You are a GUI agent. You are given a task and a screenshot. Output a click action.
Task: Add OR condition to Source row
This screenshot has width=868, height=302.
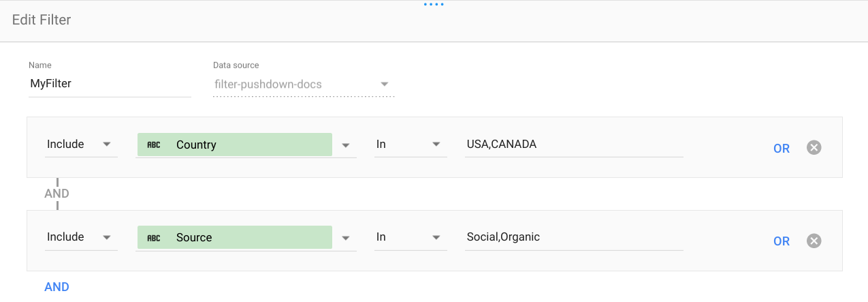tap(782, 241)
